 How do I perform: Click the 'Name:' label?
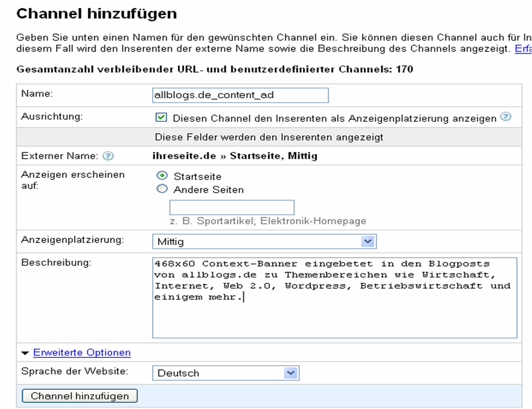point(37,93)
